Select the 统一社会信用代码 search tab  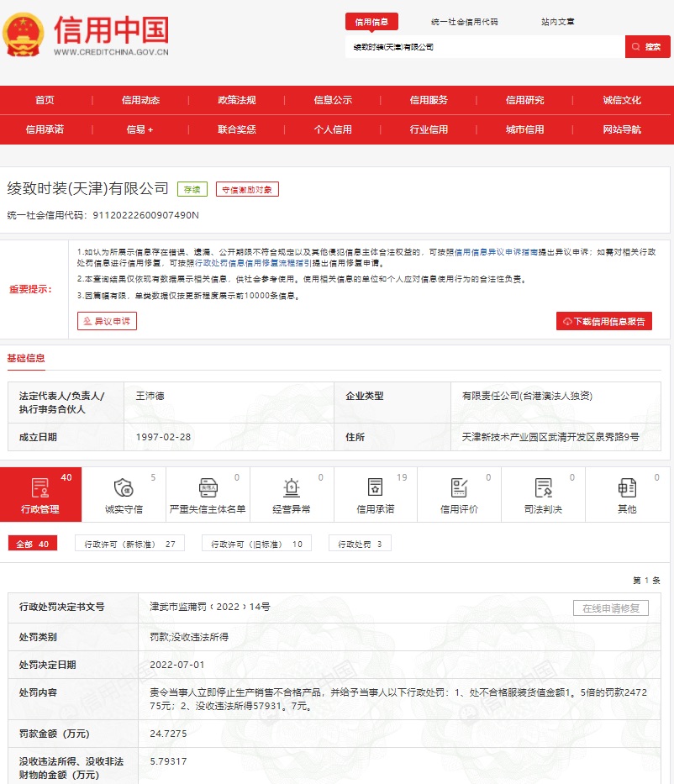pyautogui.click(x=464, y=22)
